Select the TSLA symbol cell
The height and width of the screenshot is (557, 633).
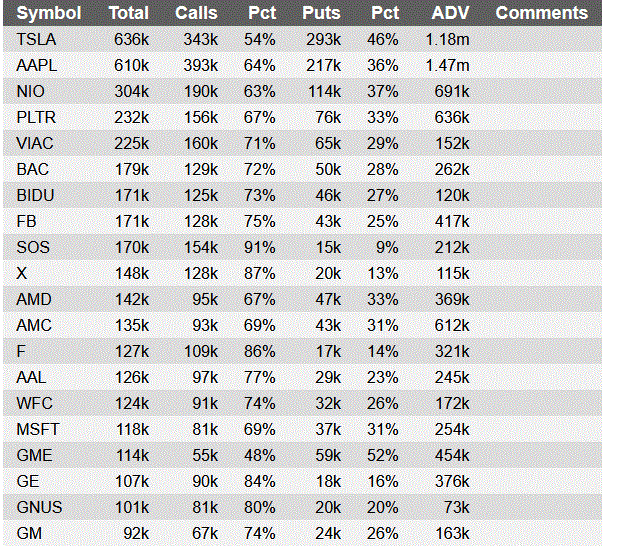coord(36,39)
